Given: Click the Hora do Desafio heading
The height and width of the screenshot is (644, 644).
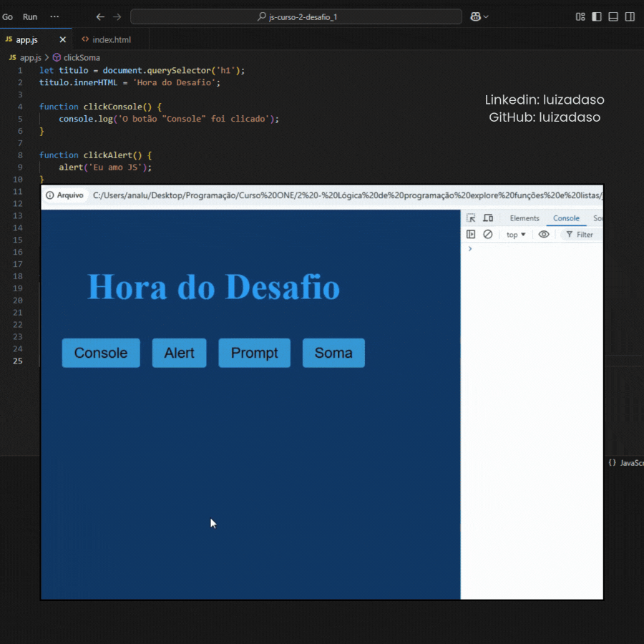Looking at the screenshot, I should click(x=213, y=287).
